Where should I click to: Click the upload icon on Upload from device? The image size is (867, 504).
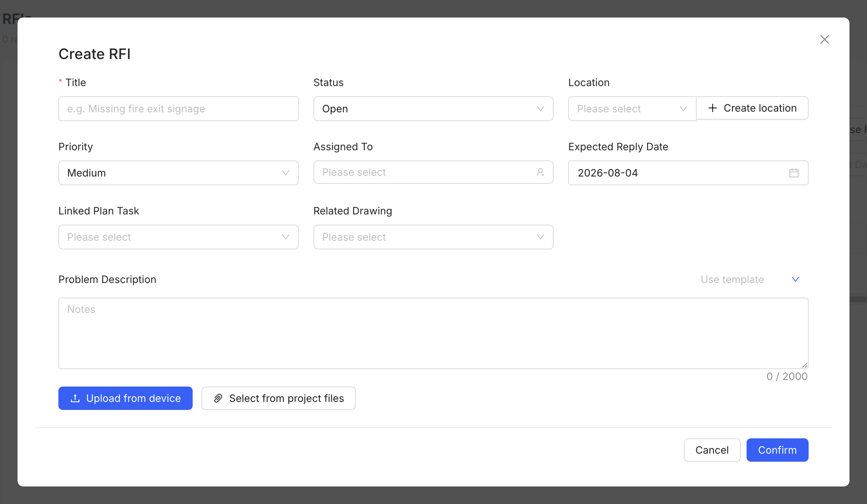pos(75,398)
